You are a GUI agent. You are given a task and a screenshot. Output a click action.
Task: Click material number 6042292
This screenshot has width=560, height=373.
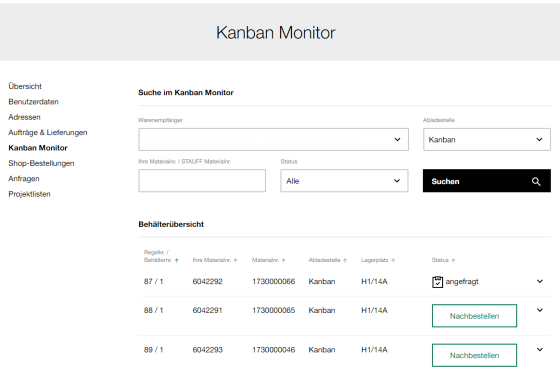point(208,282)
